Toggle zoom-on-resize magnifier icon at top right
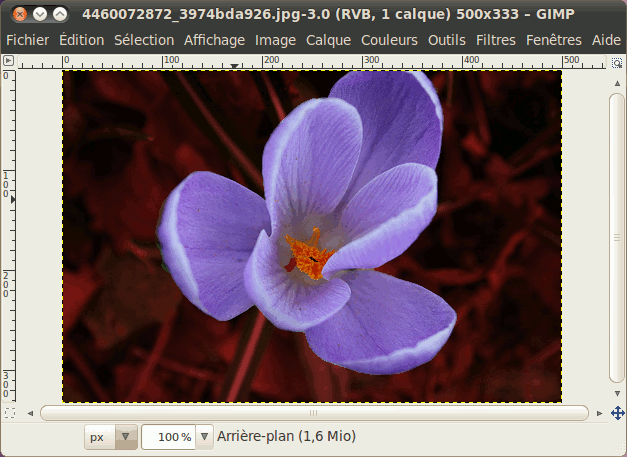The width and height of the screenshot is (627, 457). click(617, 63)
